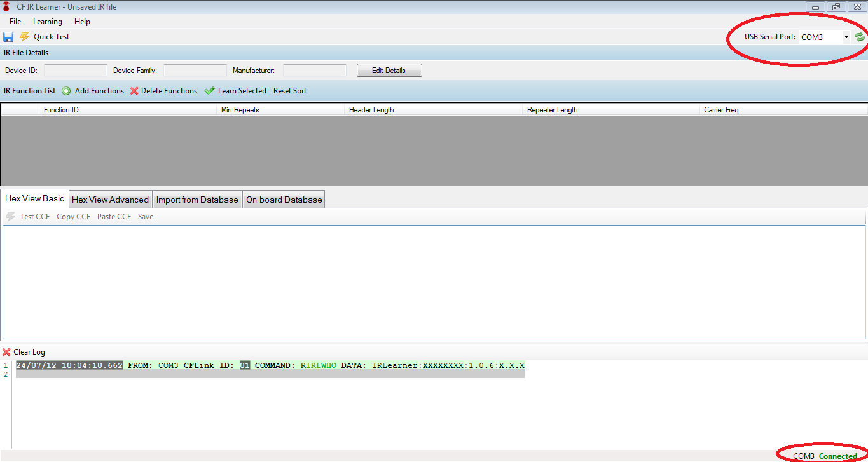Expand the USB Serial Port dropdown
This screenshot has height=462, width=868.
click(x=846, y=37)
